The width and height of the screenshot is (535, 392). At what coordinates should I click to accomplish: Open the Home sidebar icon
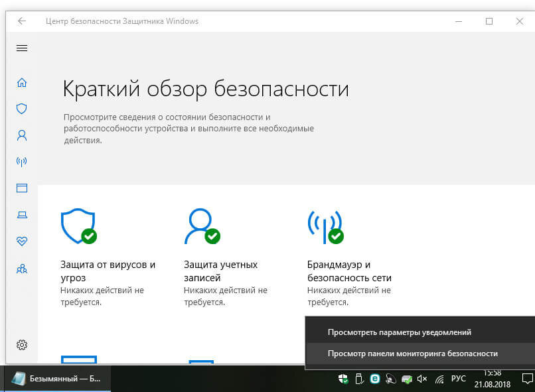[x=22, y=82]
